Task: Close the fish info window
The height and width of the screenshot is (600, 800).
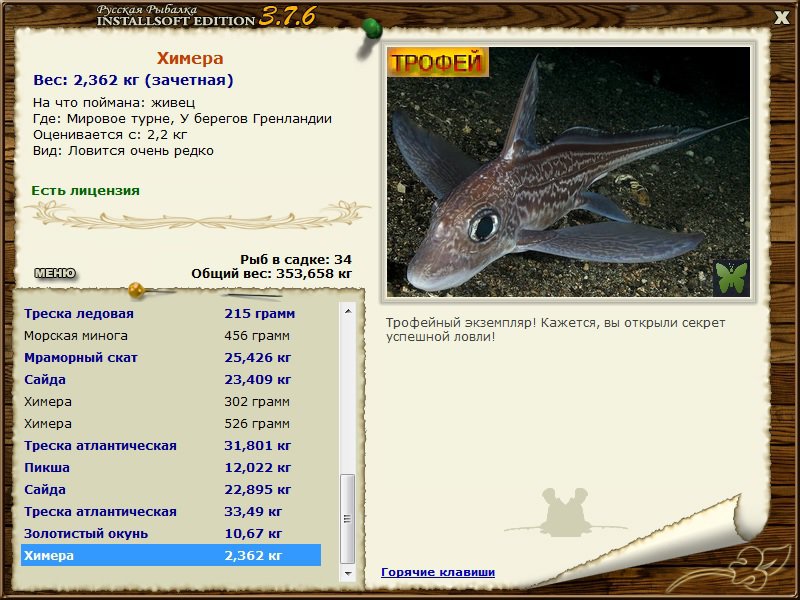Action: click(781, 18)
